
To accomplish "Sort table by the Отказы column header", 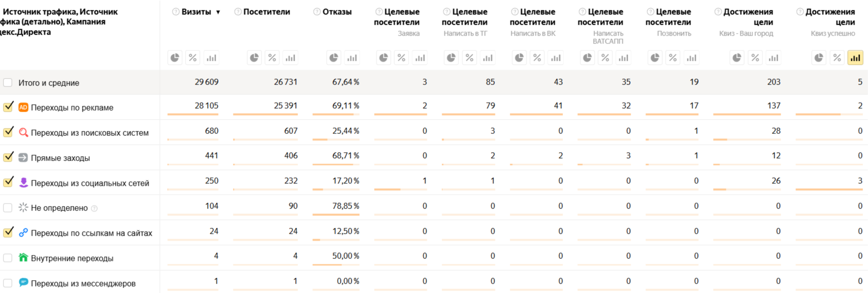I will point(337,12).
